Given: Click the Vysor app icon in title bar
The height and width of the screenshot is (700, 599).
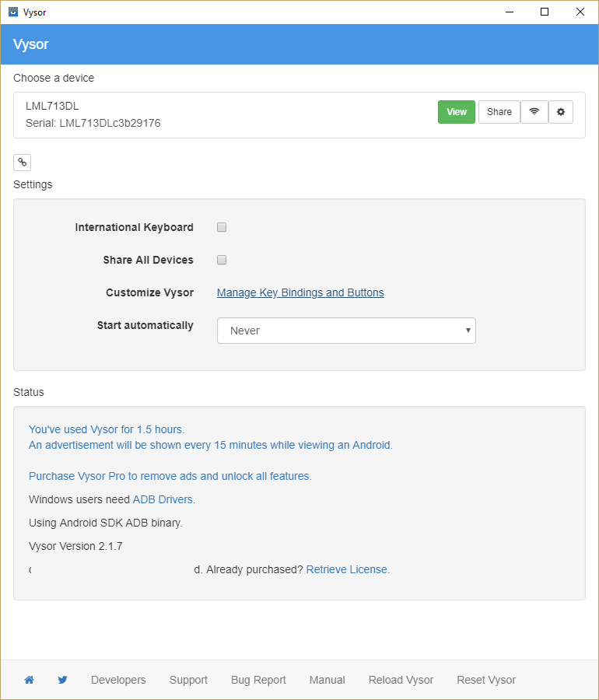Looking at the screenshot, I should 13,12.
